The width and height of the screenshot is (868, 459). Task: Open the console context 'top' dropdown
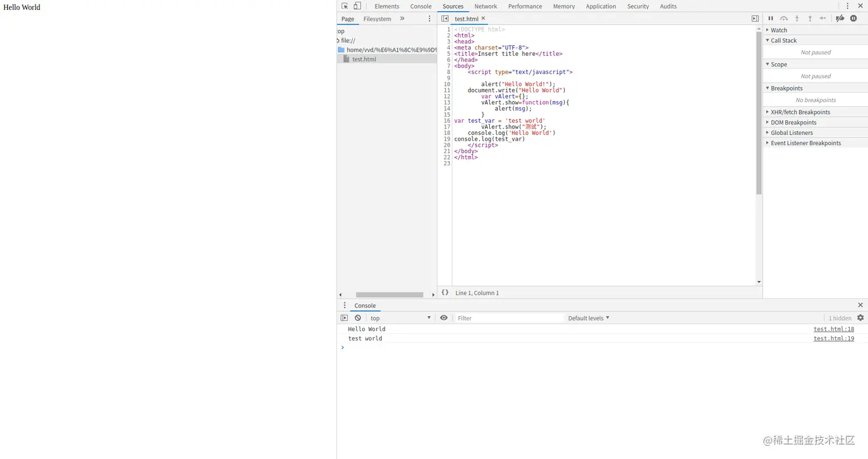pos(400,318)
